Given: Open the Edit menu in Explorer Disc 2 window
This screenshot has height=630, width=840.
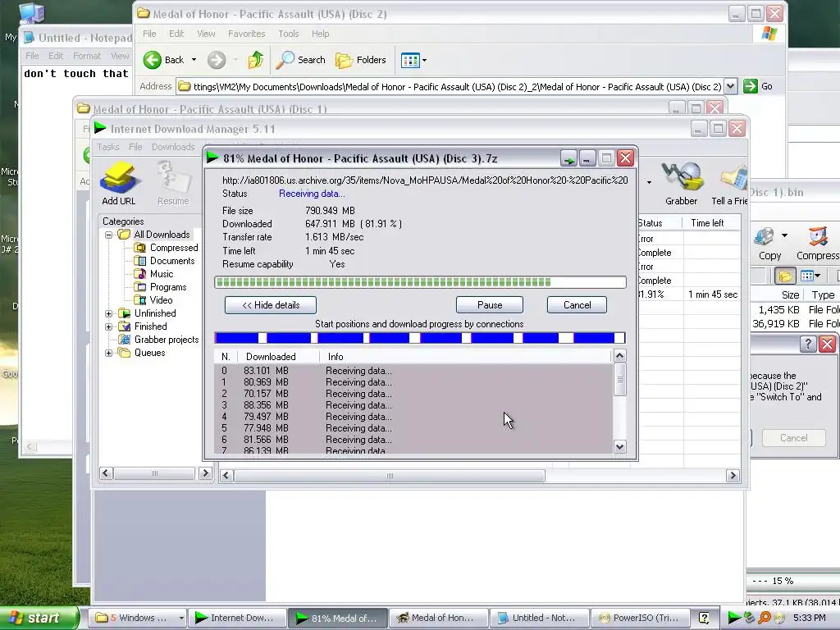Looking at the screenshot, I should click(176, 34).
